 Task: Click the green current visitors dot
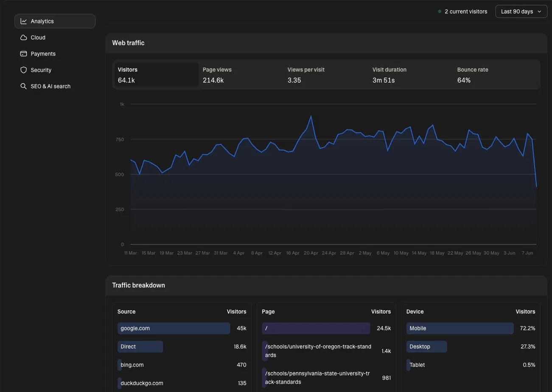click(440, 11)
